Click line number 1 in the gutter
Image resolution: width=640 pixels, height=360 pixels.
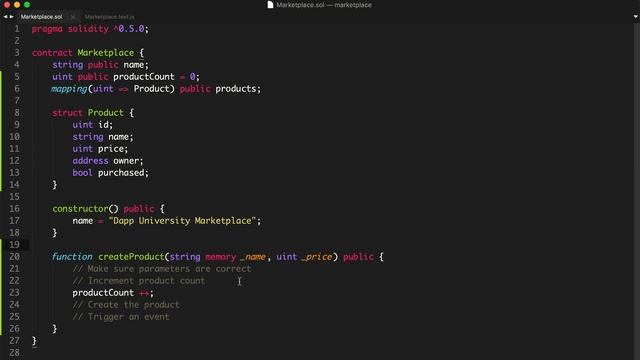click(x=17, y=29)
